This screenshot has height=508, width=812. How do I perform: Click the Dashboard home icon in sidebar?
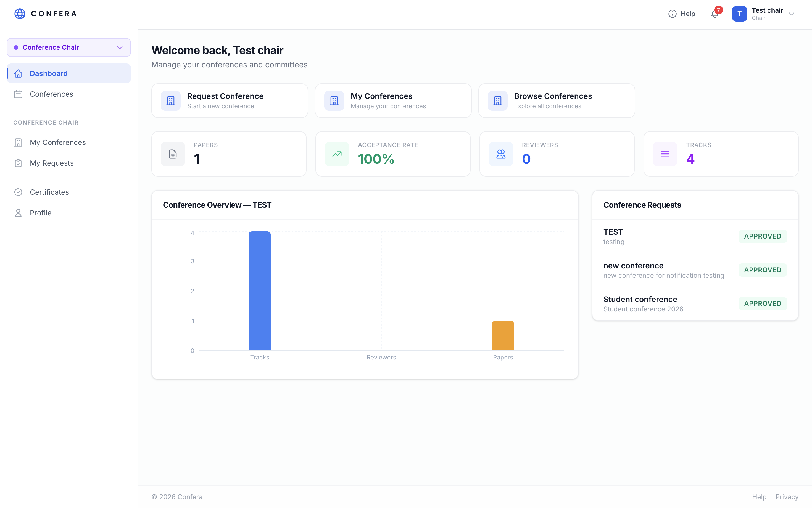[19, 73]
